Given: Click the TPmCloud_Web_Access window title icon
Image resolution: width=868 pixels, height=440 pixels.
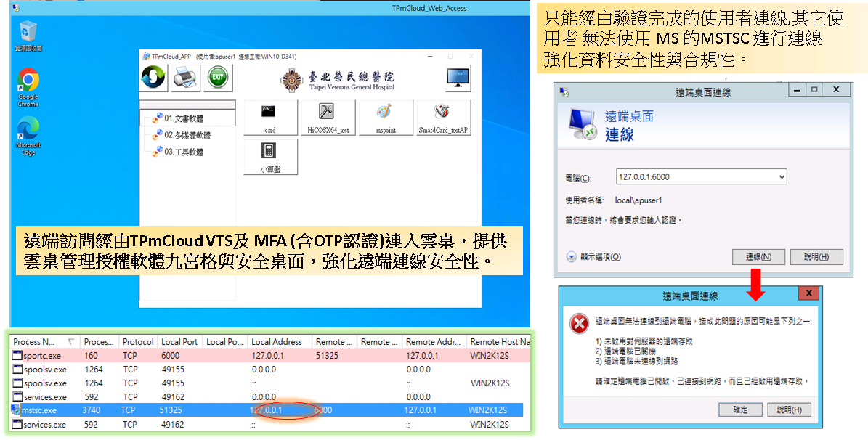Looking at the screenshot, I should tap(15, 8).
